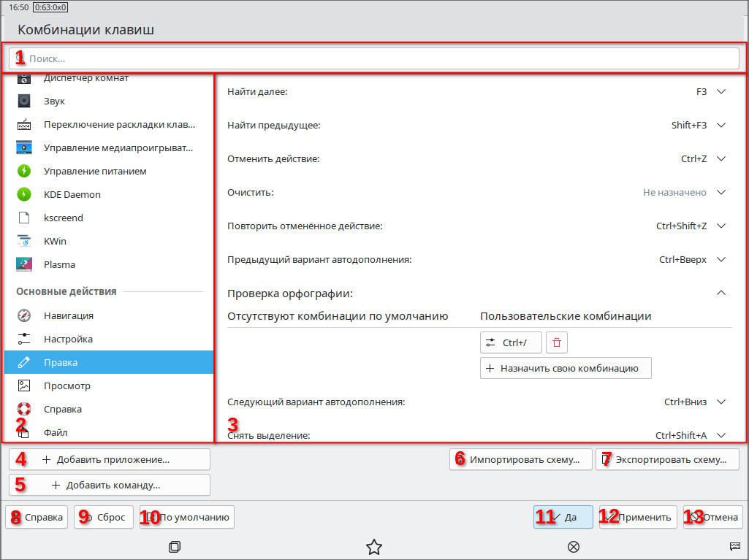Click the Правка pencil icon
Screen dimensions: 749x560
[x=24, y=362]
